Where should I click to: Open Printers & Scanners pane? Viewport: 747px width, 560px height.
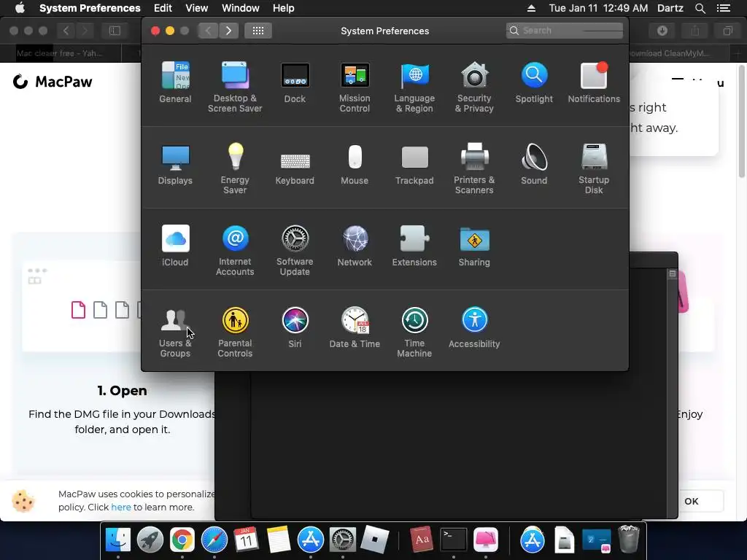pyautogui.click(x=474, y=168)
